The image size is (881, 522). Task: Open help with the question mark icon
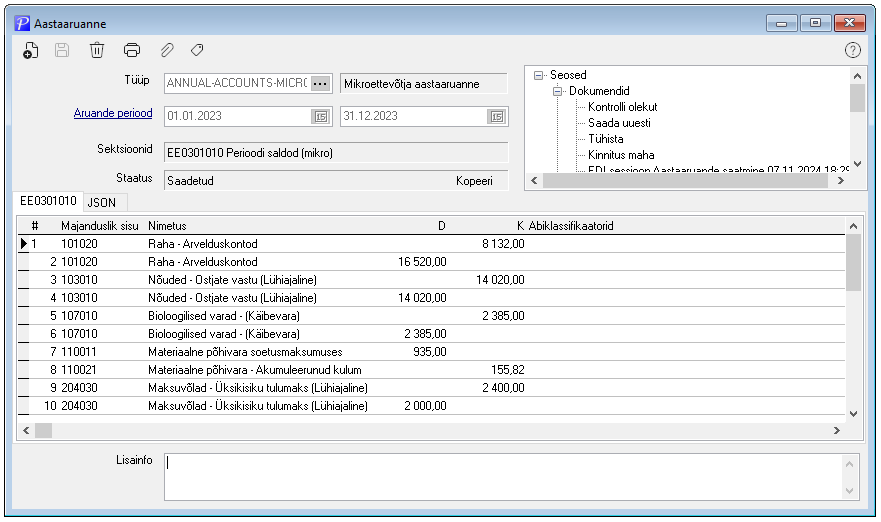(x=852, y=50)
